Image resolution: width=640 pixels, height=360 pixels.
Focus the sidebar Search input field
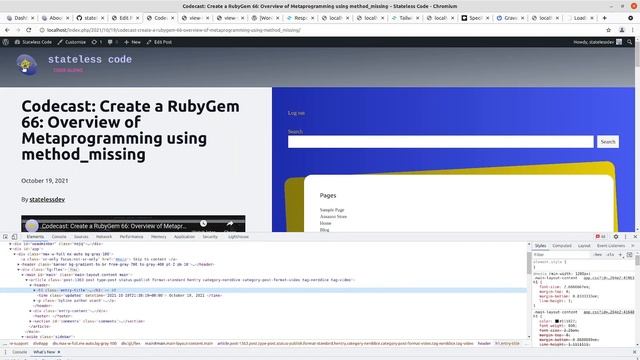(440, 142)
